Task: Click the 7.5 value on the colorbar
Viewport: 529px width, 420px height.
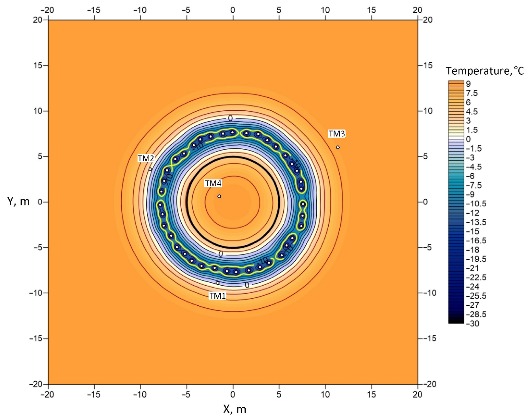Action: (472, 93)
